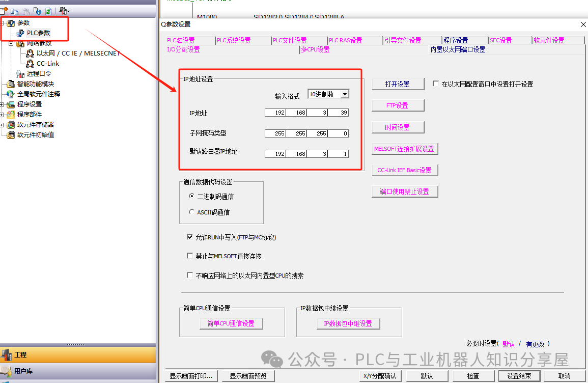The image size is (588, 383).
Task: Click the copy icon in project toolbar
Action: (15, 11)
